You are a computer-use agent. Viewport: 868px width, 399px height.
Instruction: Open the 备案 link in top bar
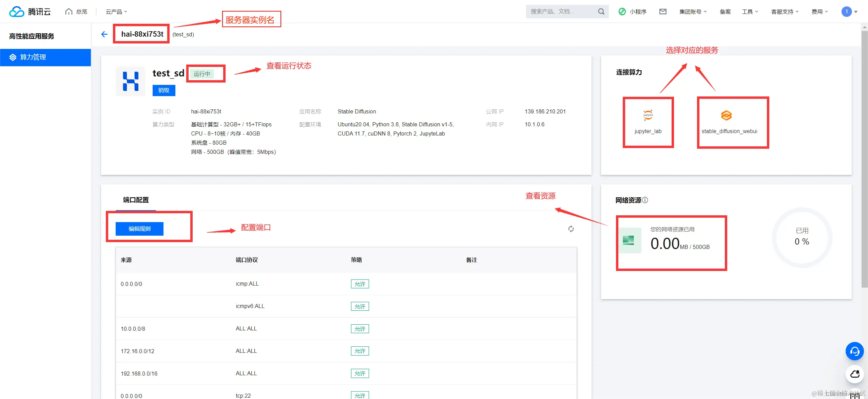click(x=725, y=12)
